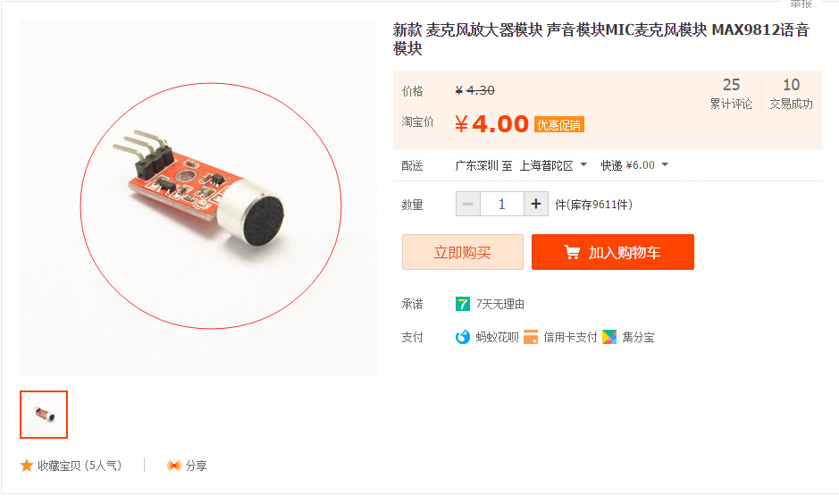Click the favorite star icon
The height and width of the screenshot is (504, 839).
click(27, 466)
